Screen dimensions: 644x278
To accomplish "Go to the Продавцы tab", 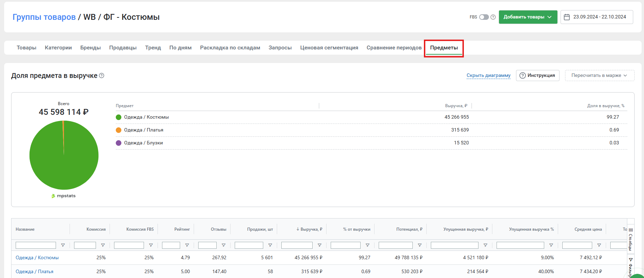I will pyautogui.click(x=123, y=48).
